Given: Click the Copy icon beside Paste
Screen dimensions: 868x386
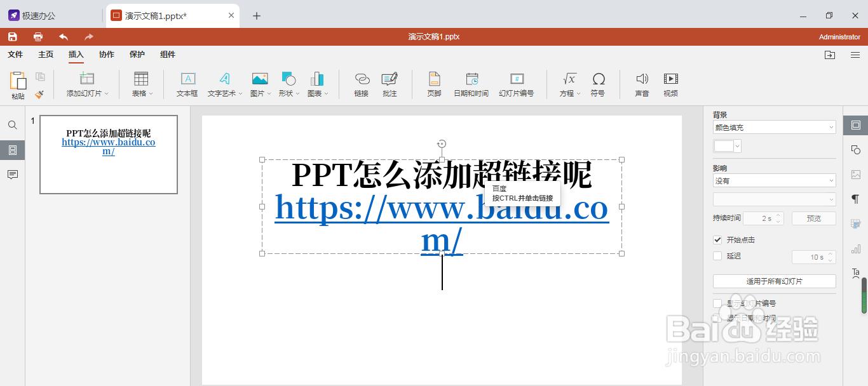Looking at the screenshot, I should [40, 77].
